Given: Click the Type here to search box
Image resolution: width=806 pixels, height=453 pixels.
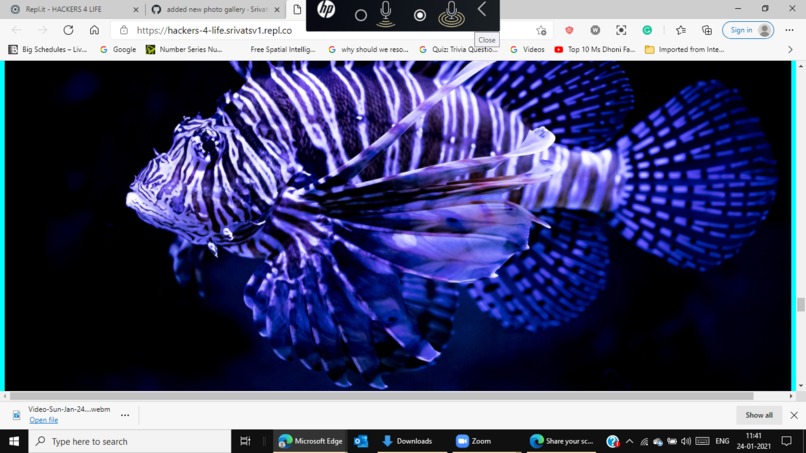Looking at the screenshot, I should tap(130, 441).
